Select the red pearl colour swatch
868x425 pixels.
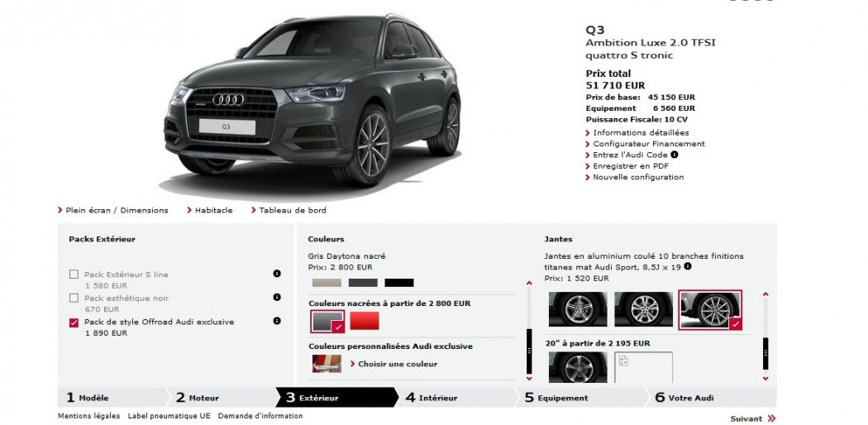pos(365,321)
